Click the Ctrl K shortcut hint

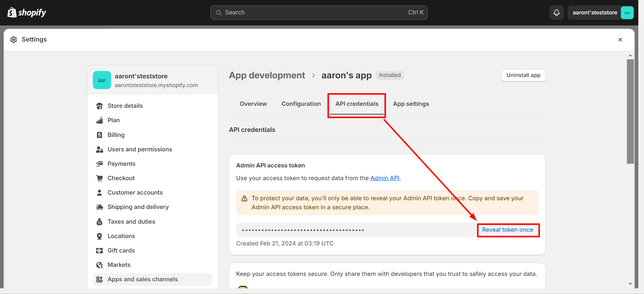coord(416,12)
